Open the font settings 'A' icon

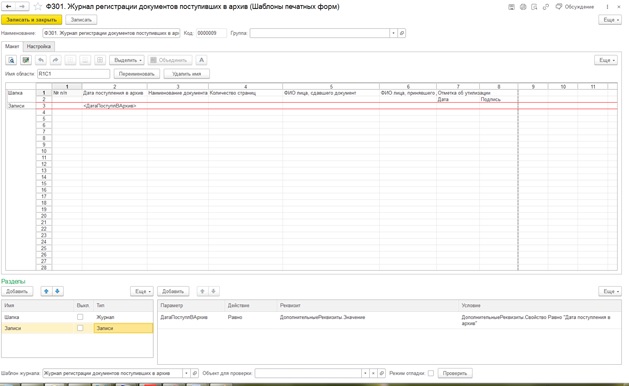click(201, 60)
